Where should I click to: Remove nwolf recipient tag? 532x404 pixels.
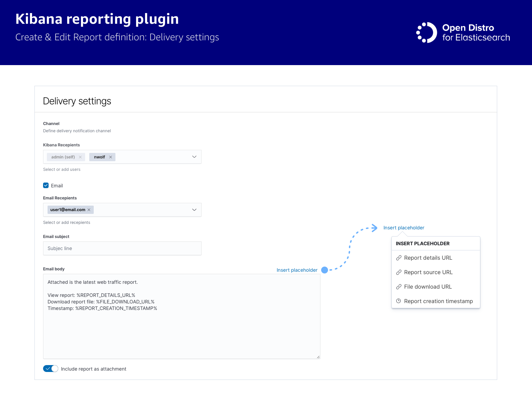(111, 157)
